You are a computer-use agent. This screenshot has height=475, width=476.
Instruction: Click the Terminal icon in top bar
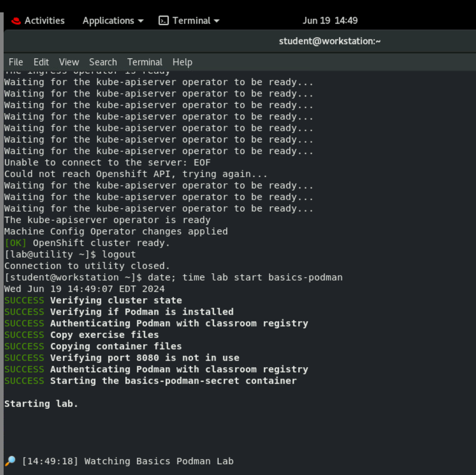163,21
